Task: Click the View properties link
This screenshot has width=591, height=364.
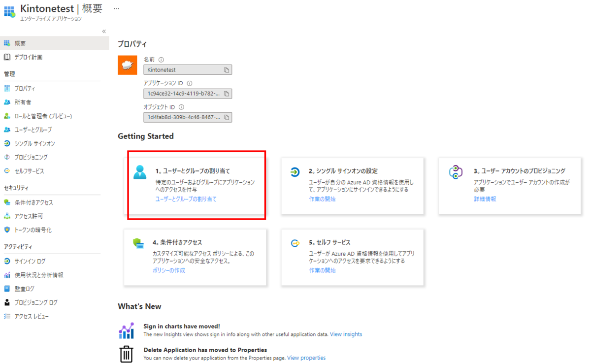Action: (x=306, y=358)
